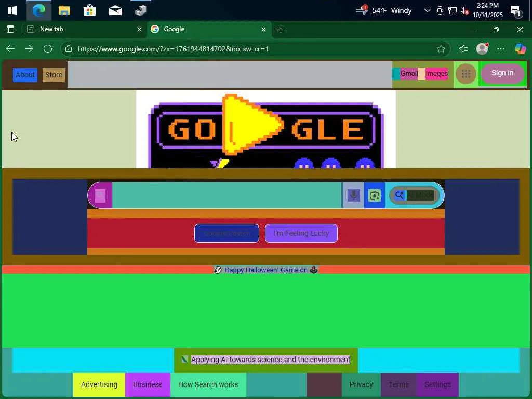Go forward to the next page
The image size is (532, 399).
(29, 49)
